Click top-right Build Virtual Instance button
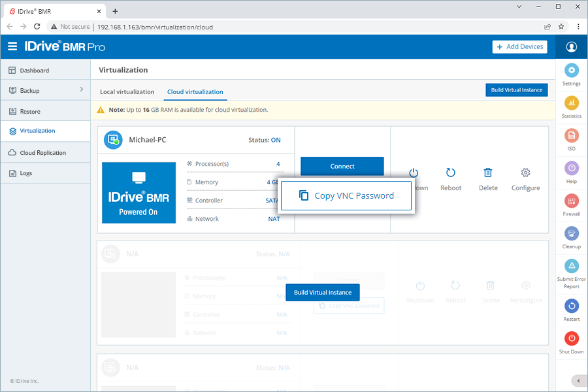588x392 pixels. (x=516, y=90)
